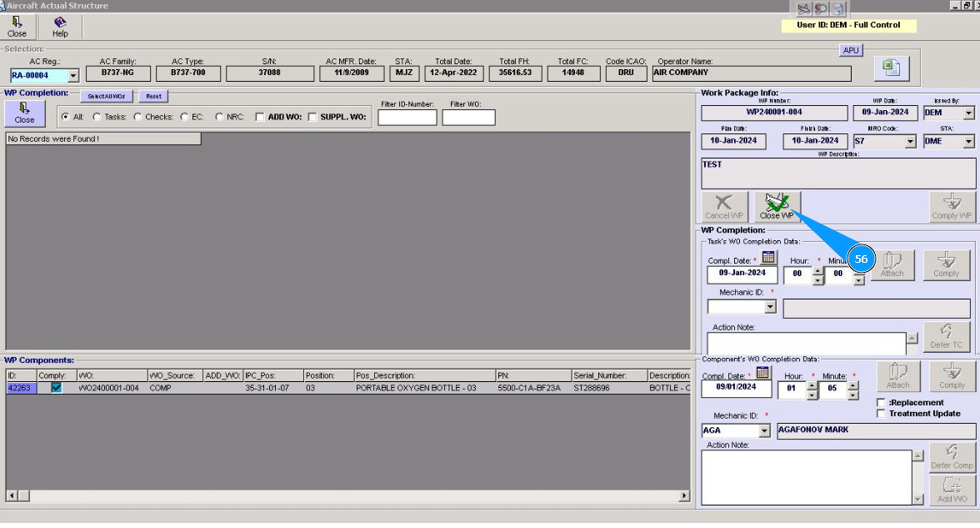Click the IPC_Pos column header
This screenshot has width=980, height=528.
[273, 375]
